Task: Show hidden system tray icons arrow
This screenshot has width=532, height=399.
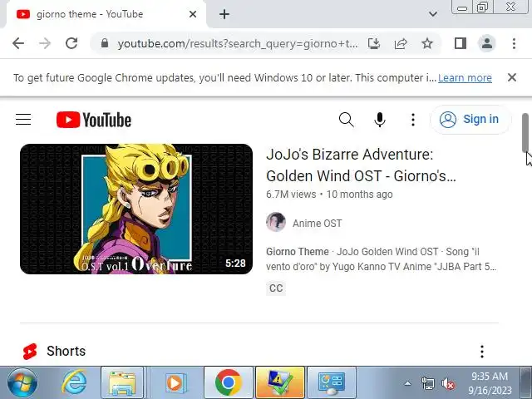Action: click(408, 384)
